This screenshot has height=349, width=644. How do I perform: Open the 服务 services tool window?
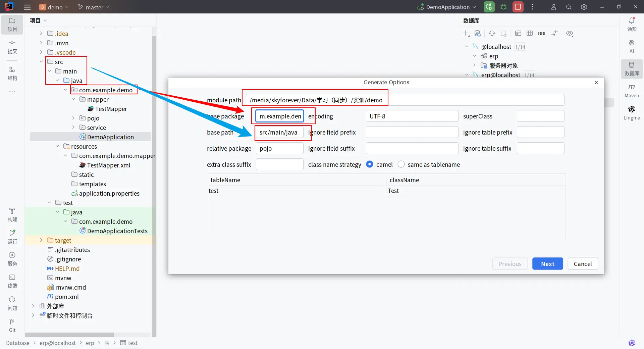pyautogui.click(x=12, y=259)
